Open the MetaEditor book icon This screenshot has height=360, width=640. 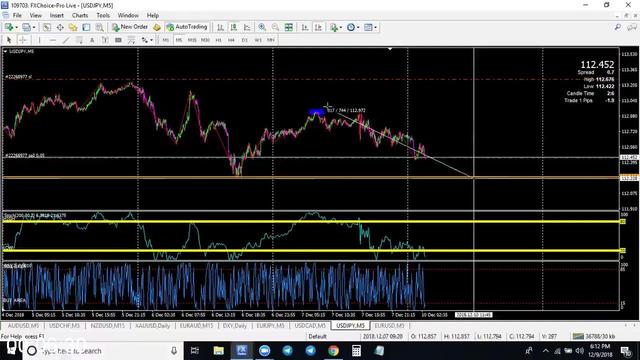(x=157, y=27)
